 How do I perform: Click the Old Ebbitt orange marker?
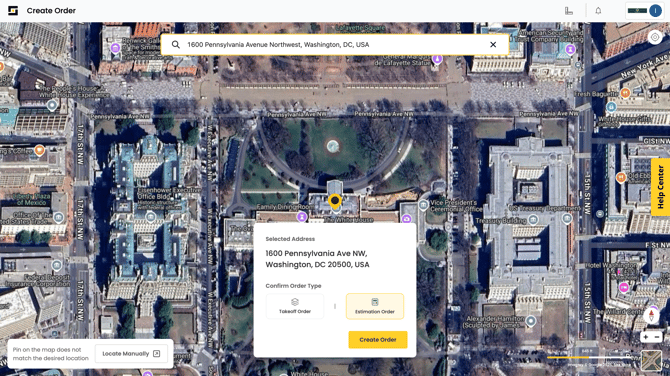click(x=621, y=177)
